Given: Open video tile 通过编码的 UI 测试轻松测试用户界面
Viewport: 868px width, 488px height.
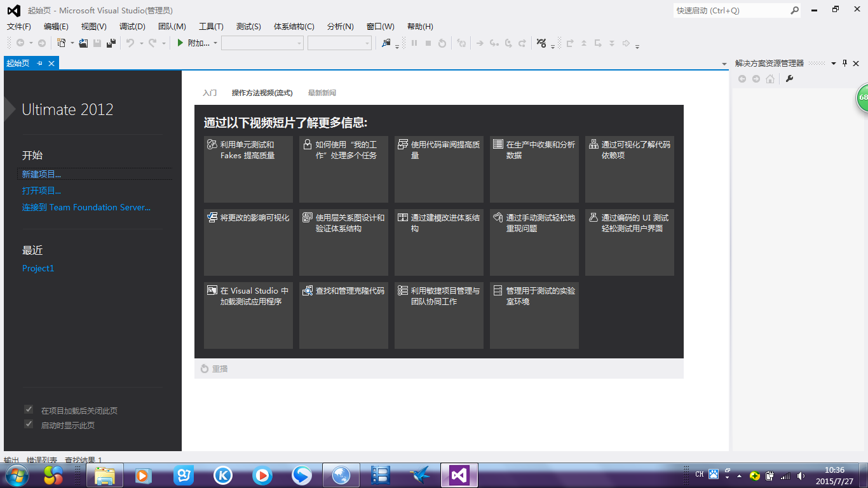Looking at the screenshot, I should point(630,242).
